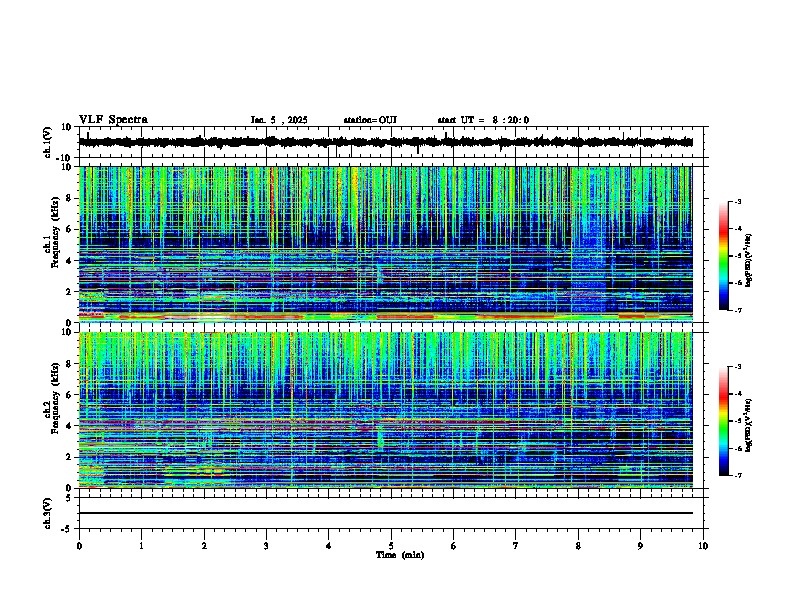
Task: Click time-axis tick label "10" at bottom right
Action: tap(703, 546)
